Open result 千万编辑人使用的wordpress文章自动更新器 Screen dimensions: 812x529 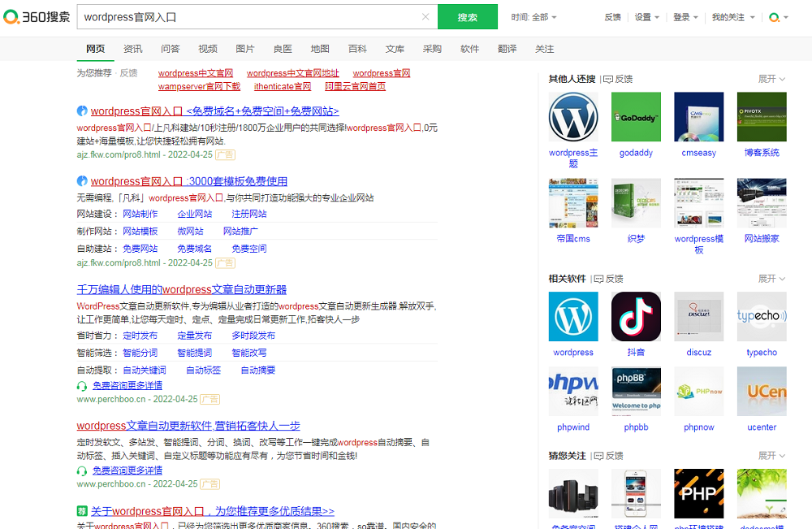181,289
